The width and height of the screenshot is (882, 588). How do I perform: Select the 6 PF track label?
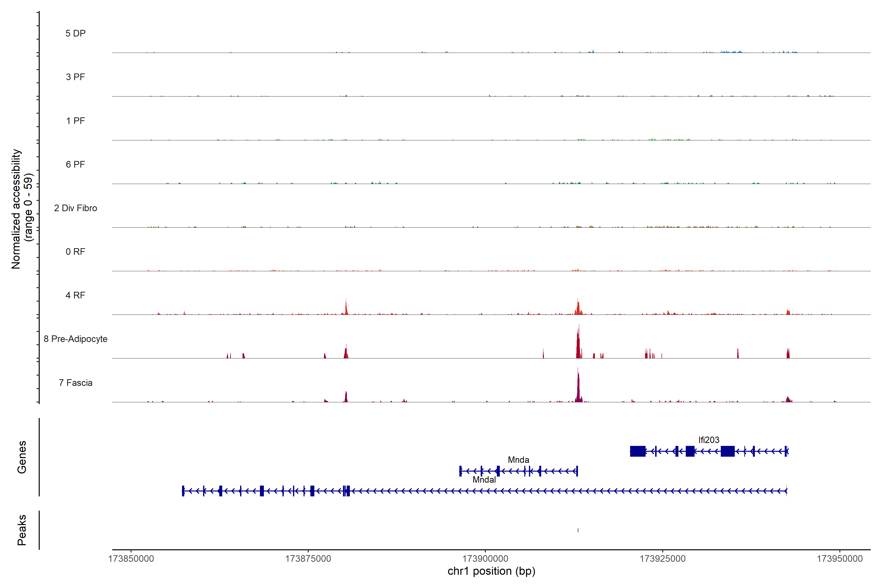pos(75,164)
